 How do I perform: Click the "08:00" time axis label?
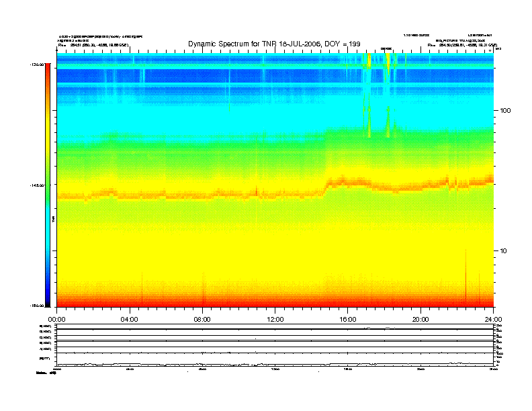pyautogui.click(x=202, y=320)
